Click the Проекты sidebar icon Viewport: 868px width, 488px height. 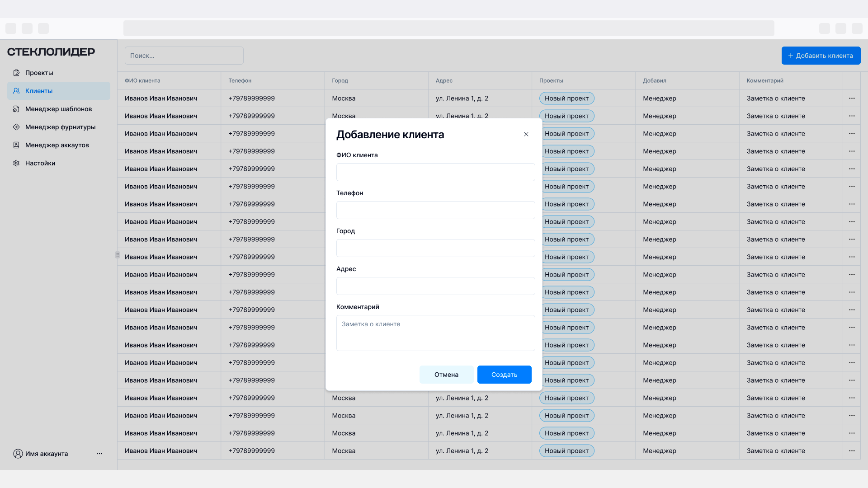click(x=16, y=73)
